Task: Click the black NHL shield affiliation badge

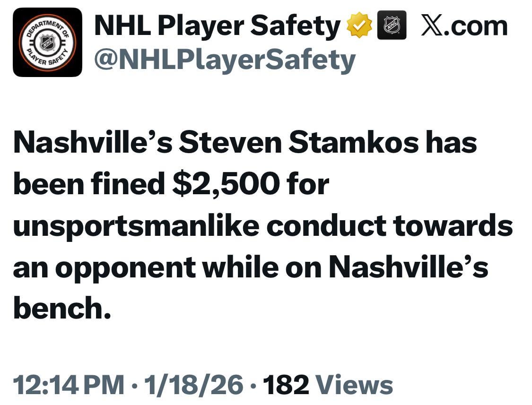Action: coord(392,25)
